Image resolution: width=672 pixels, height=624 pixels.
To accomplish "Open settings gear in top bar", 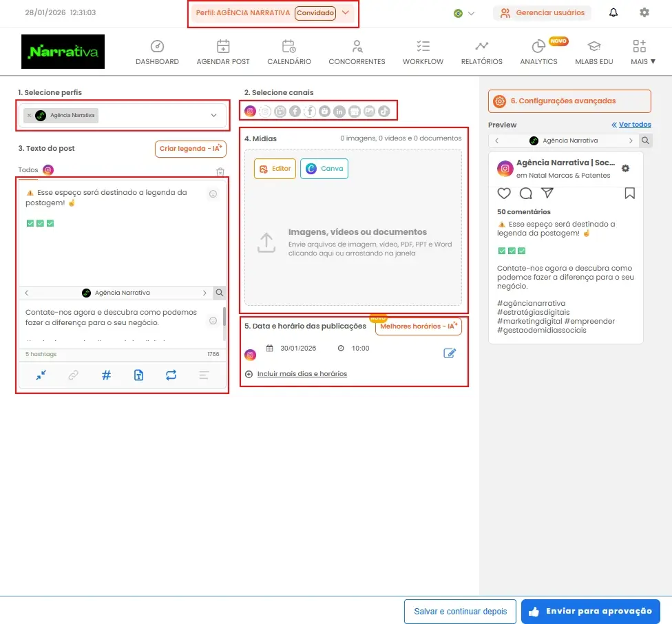I will (644, 12).
